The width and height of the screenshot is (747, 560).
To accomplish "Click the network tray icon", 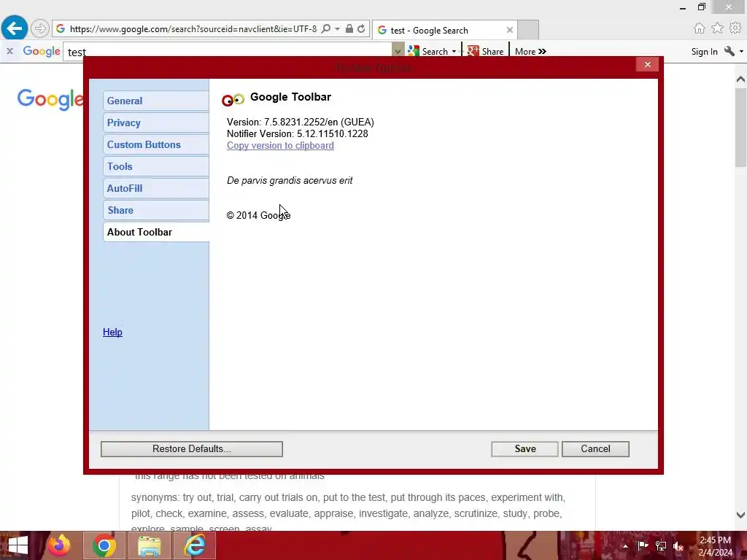I will click(661, 545).
